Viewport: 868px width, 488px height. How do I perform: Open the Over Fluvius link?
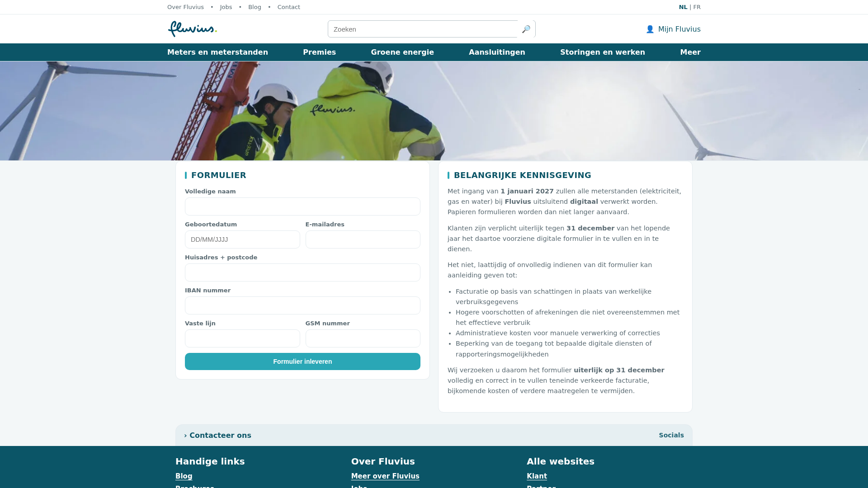(185, 7)
